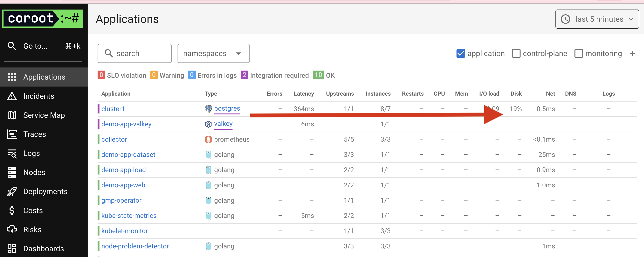644x257 pixels.
Task: Click the valkey type link
Action: click(x=223, y=124)
